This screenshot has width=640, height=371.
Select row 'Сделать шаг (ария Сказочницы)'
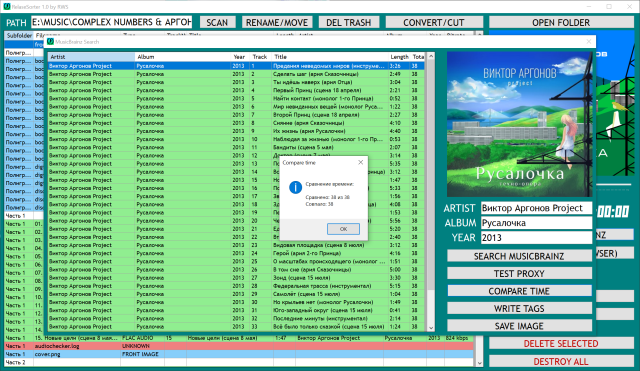point(236,74)
